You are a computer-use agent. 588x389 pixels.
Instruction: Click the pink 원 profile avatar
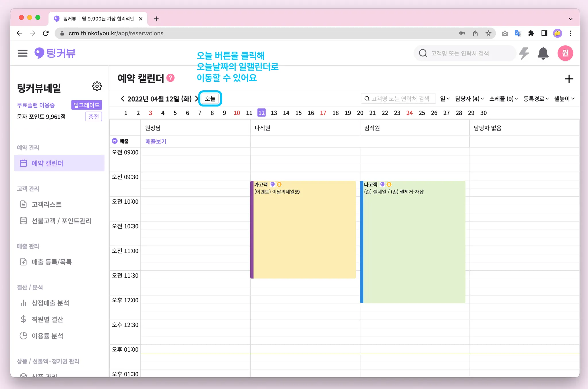565,53
